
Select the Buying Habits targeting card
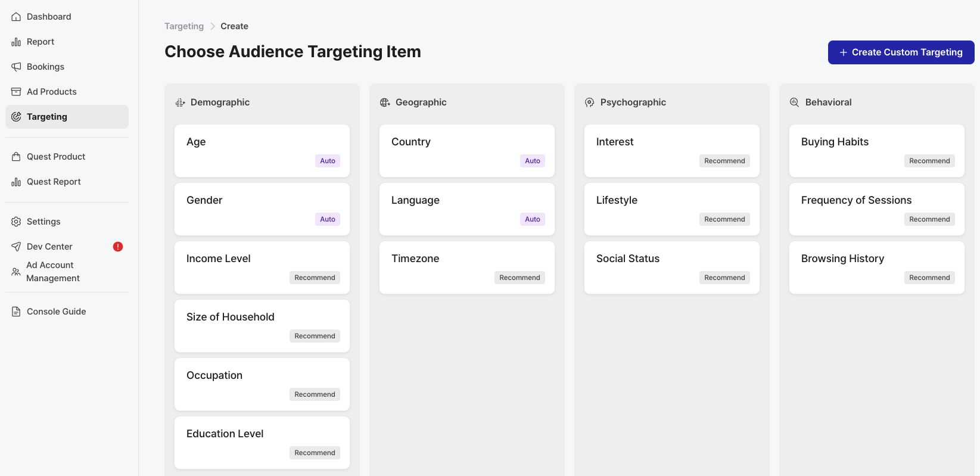click(876, 150)
